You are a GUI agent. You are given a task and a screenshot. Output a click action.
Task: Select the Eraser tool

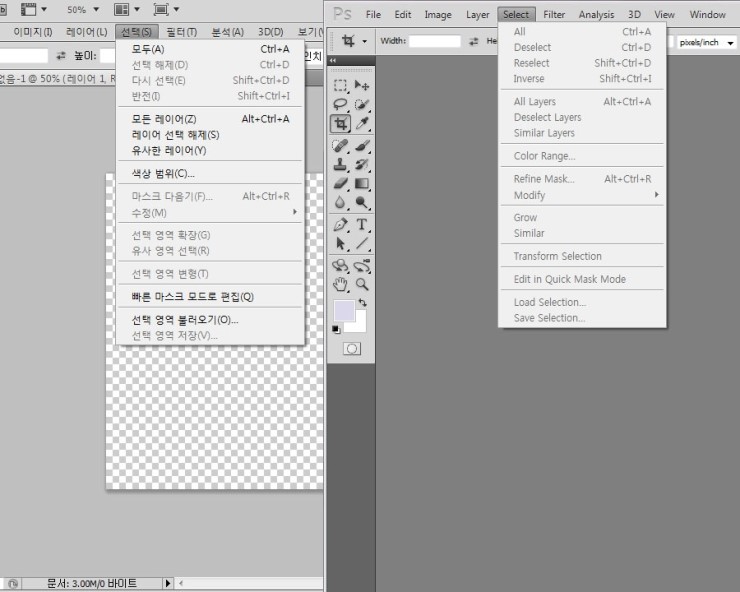tap(340, 184)
